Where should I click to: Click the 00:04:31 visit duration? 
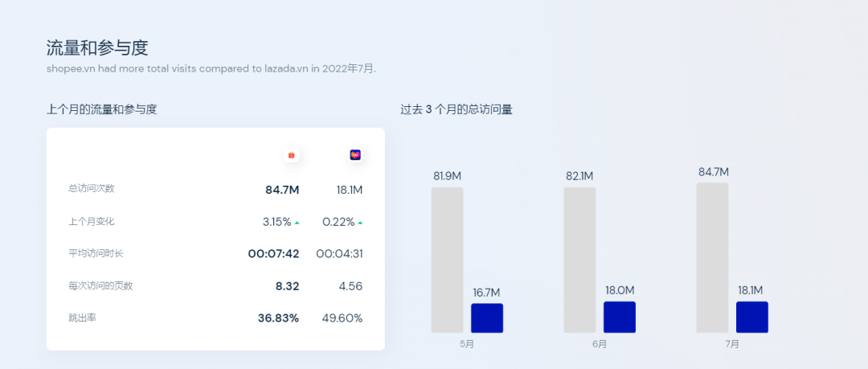(339, 254)
